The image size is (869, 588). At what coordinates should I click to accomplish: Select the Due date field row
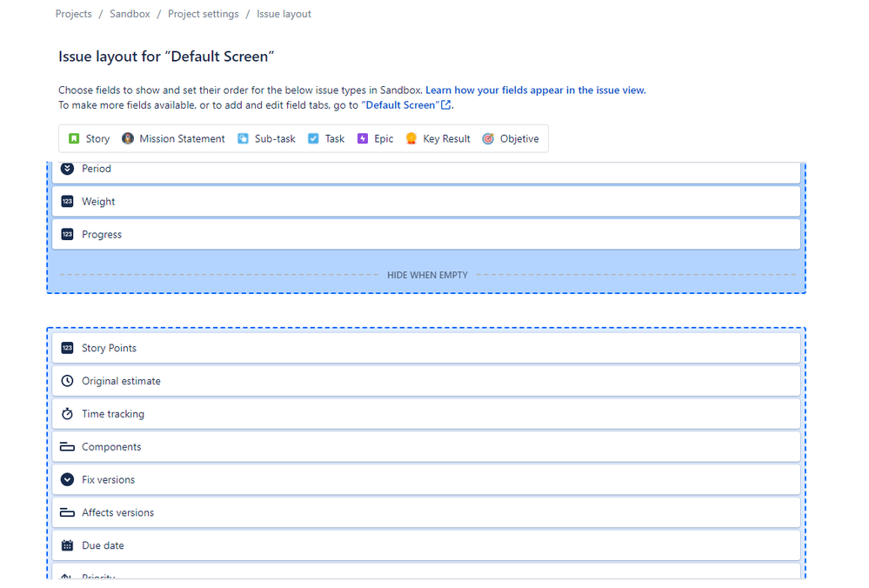point(426,545)
